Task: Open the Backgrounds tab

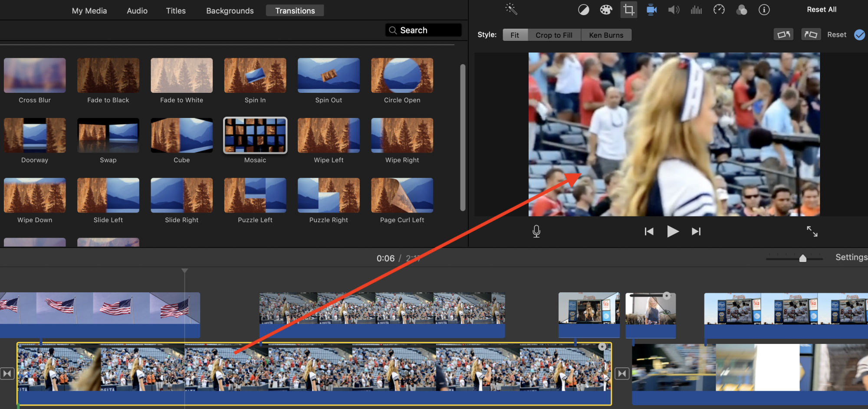Action: [x=230, y=11]
